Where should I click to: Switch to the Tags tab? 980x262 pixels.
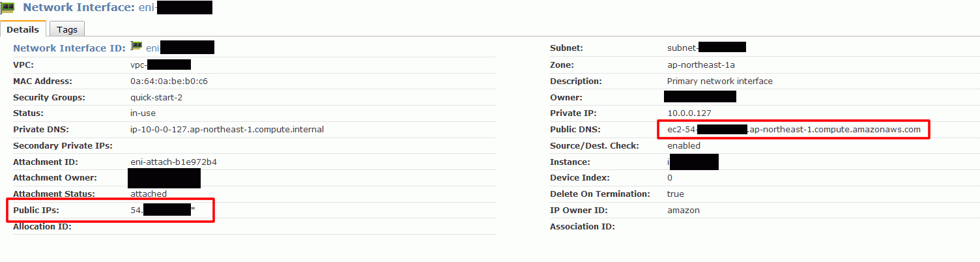[67, 29]
